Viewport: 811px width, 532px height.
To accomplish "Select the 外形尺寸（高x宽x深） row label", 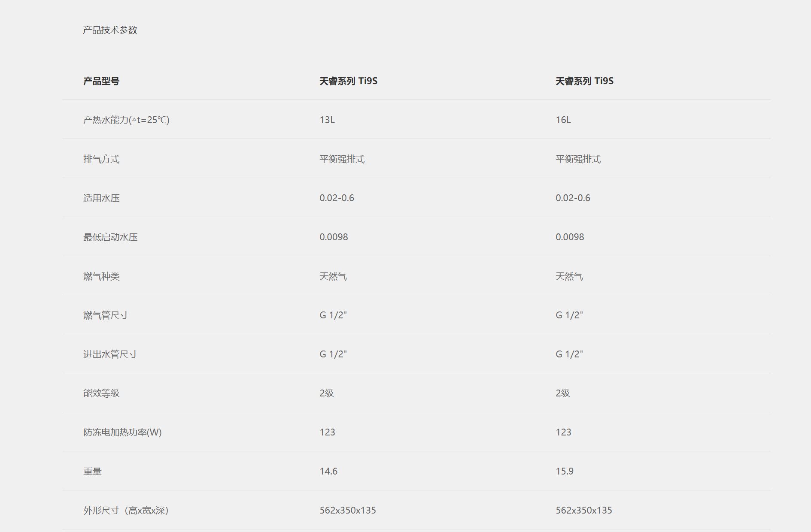I will 126,511.
